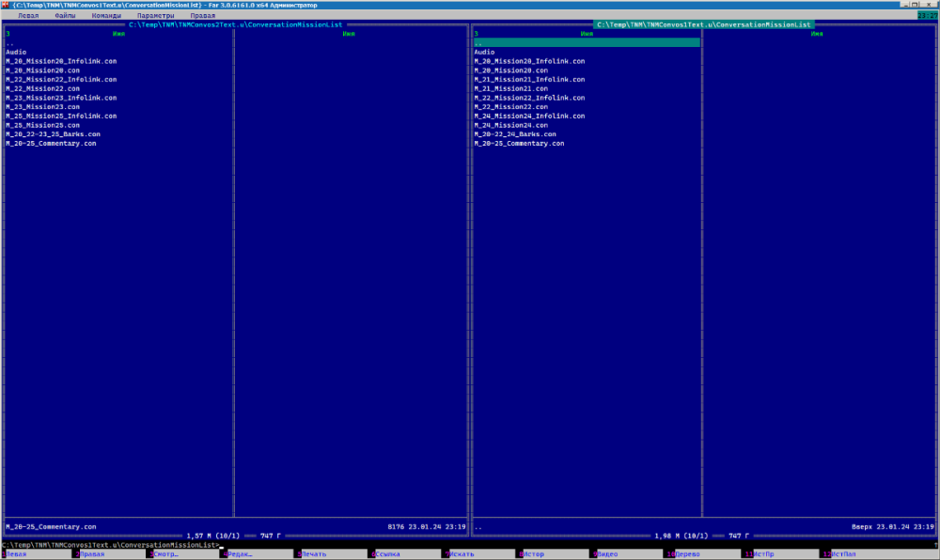Screen dimensions: 940x560
Task: Open the Левая menu in the menu bar
Action: coord(28,16)
